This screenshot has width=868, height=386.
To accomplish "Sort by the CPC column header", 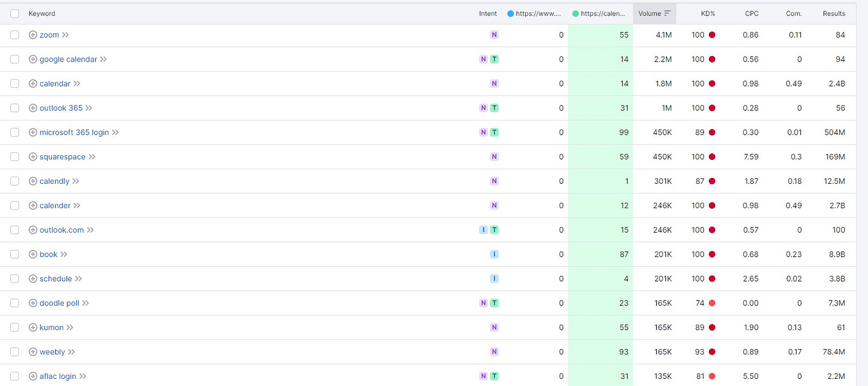I will tap(752, 14).
